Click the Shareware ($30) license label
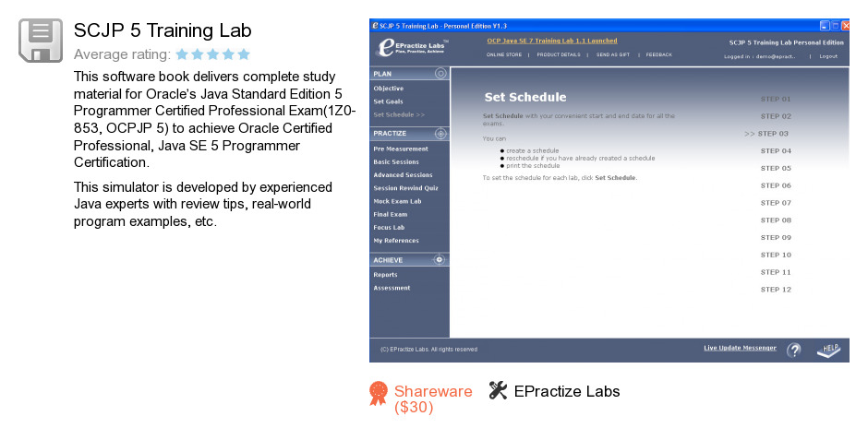 point(433,399)
